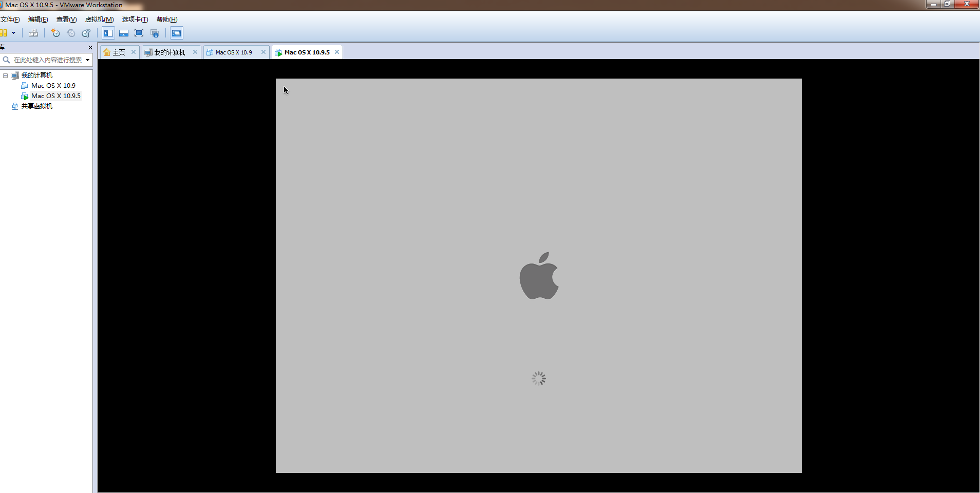Select 我的计算机 in the library tree
The image size is (980, 493).
coord(36,75)
